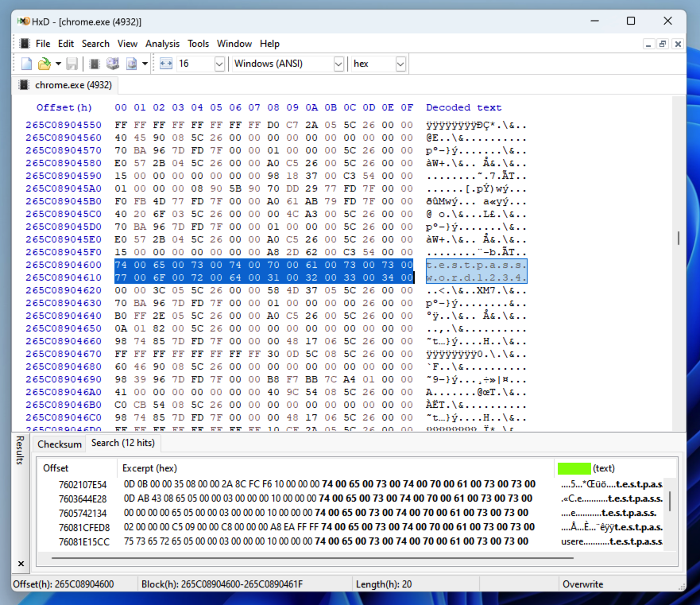The height and width of the screenshot is (605, 700).
Task: Open main memory with the chip icon
Action: (95, 64)
